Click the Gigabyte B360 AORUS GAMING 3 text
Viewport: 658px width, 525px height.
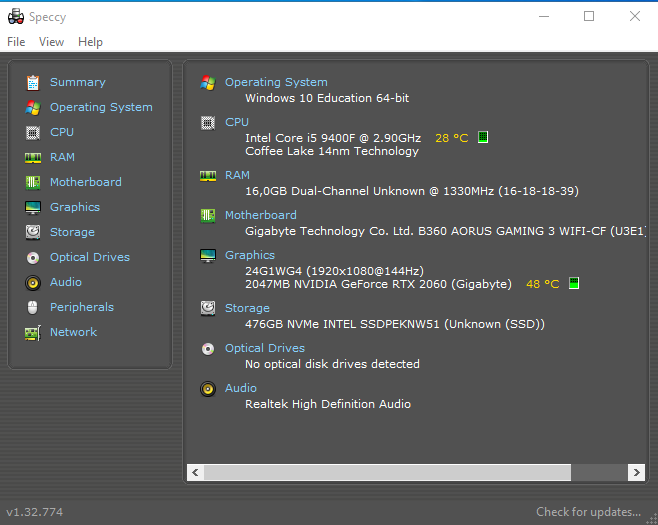pos(445,231)
